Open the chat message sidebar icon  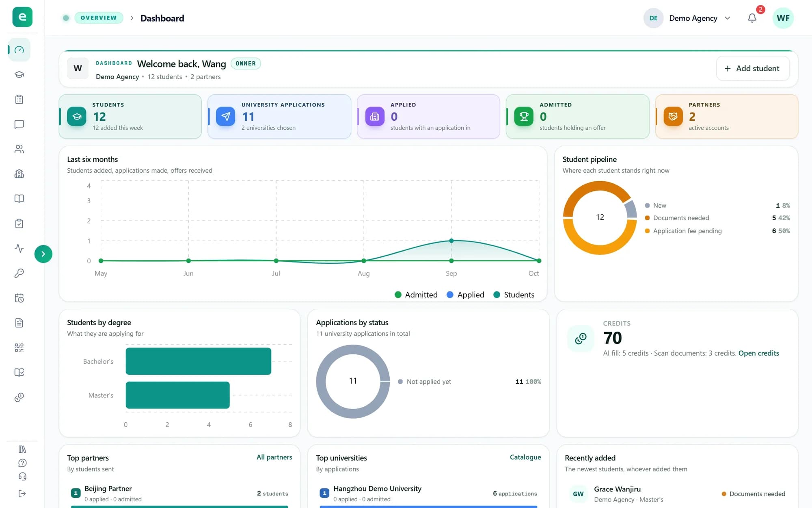click(19, 124)
